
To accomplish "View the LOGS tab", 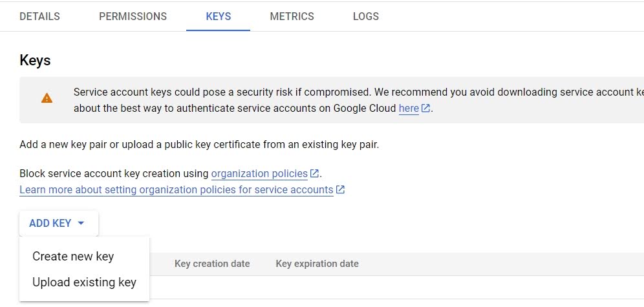I will click(x=366, y=16).
